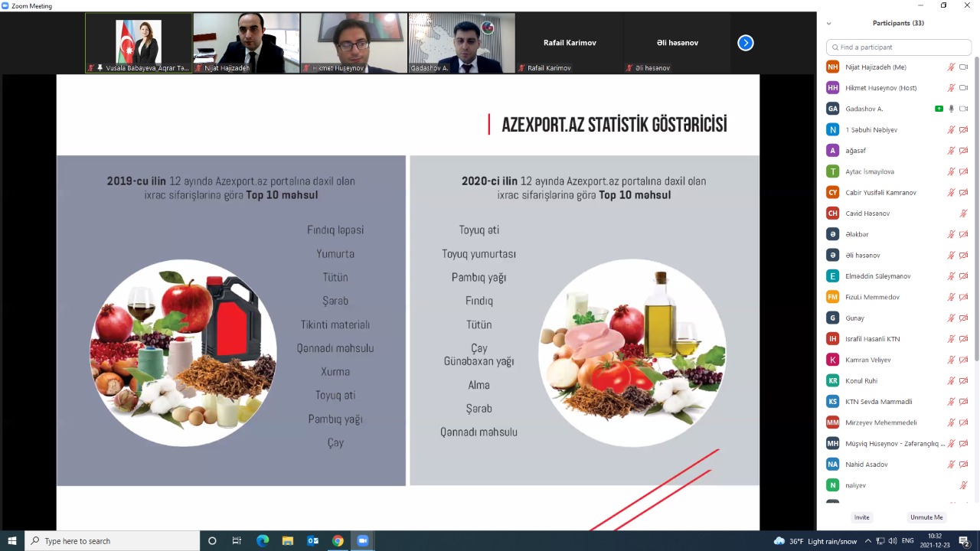Click Konul Ruhi muted mic icon
This screenshot has height=551, width=980.
pyautogui.click(x=952, y=380)
